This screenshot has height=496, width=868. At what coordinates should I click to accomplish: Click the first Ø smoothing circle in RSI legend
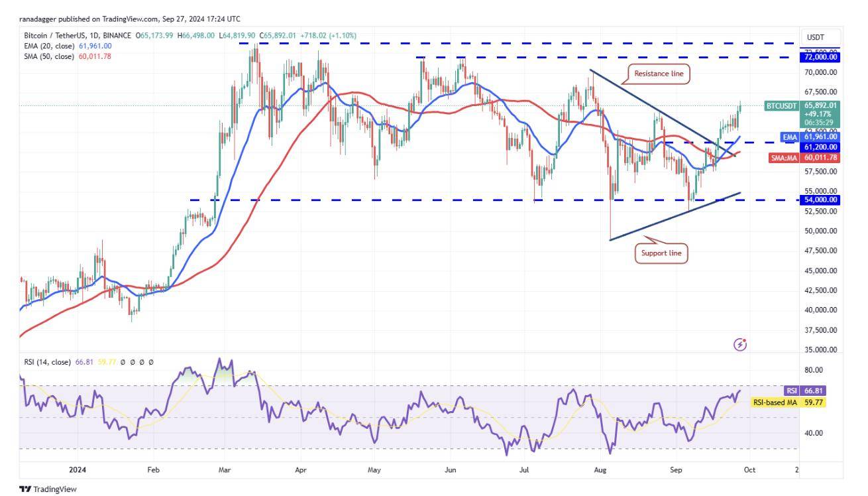[123, 362]
